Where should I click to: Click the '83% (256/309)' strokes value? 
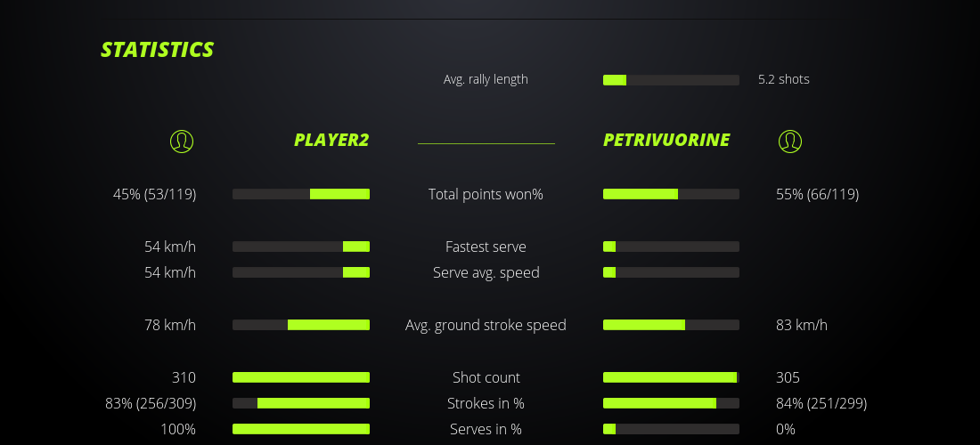[151, 403]
